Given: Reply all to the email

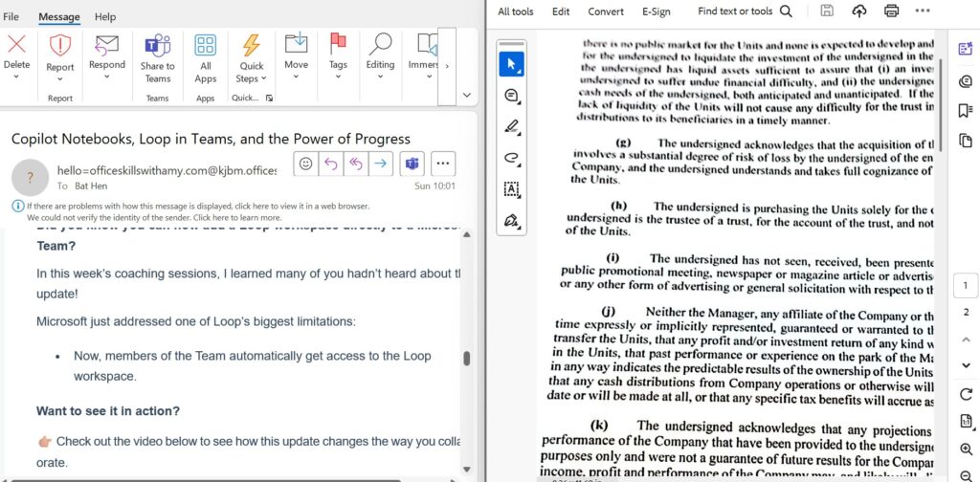Looking at the screenshot, I should pos(356,164).
